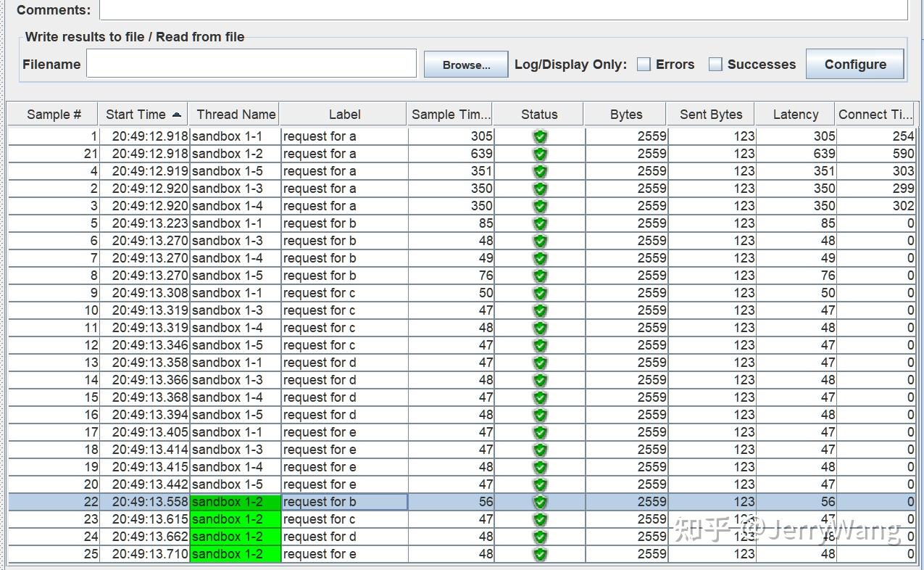
Task: Click the status icon on the highlighted row 22
Action: tap(539, 501)
